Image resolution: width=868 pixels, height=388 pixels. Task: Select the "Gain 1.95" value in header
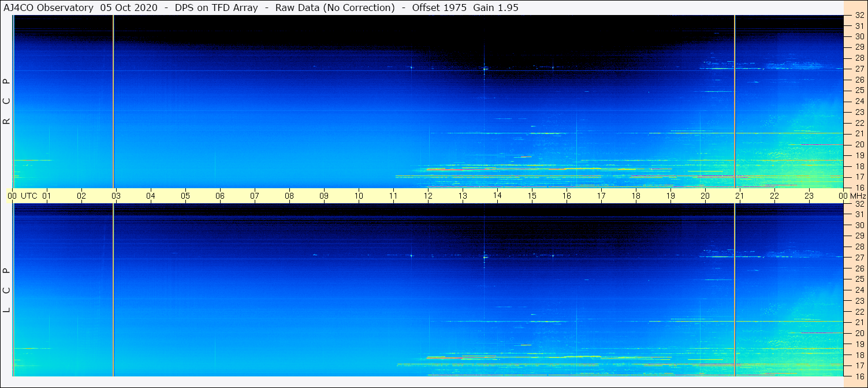point(496,8)
